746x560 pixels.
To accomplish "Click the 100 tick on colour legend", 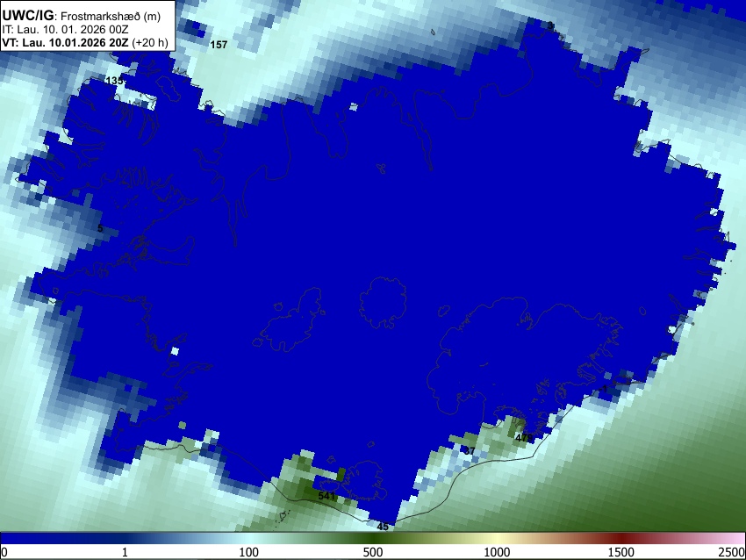I will [x=249, y=552].
